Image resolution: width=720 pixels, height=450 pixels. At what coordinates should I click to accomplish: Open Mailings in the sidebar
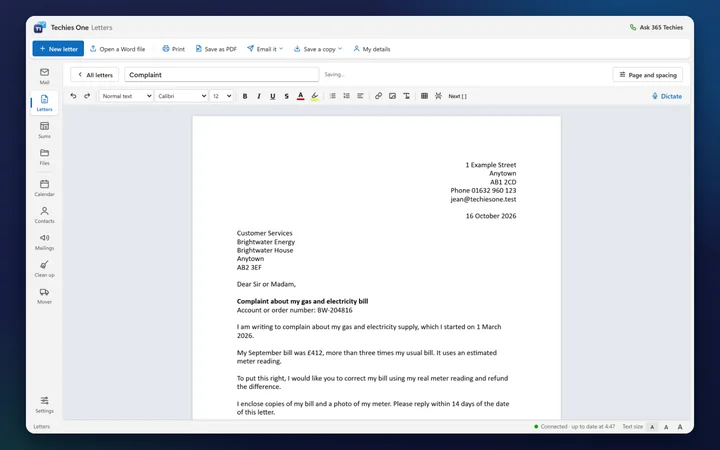45,242
